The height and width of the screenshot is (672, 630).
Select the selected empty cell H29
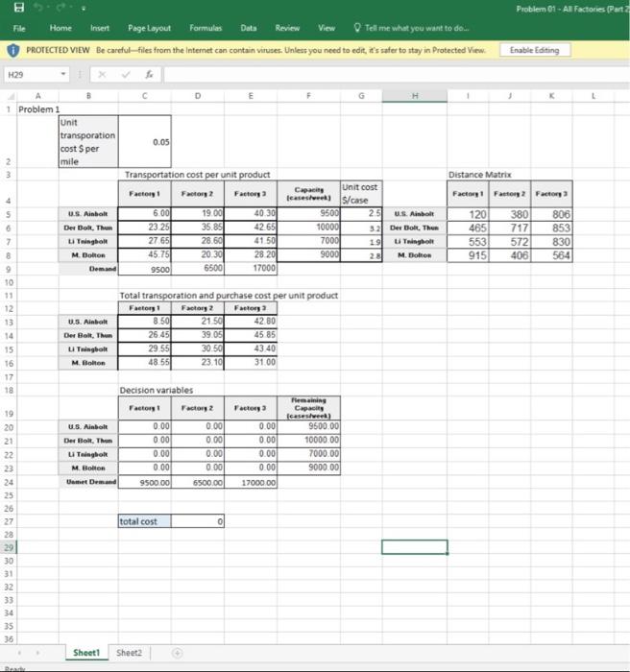415,547
